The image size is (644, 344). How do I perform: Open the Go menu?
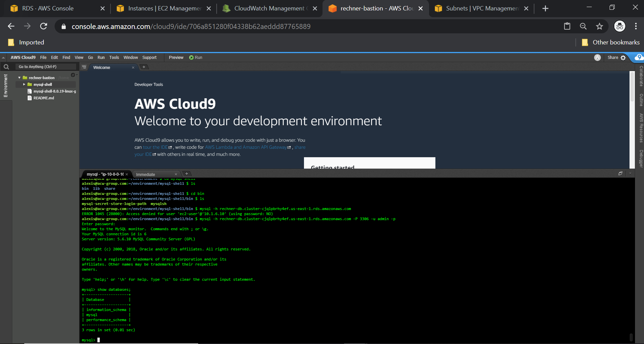90,58
